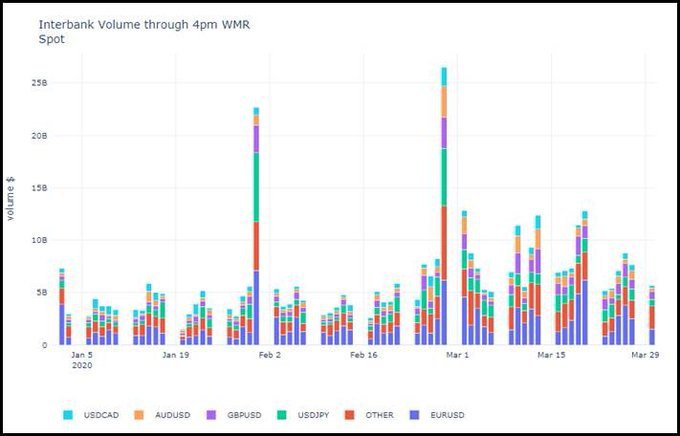Click the USDCAD legend color swatch

point(68,415)
